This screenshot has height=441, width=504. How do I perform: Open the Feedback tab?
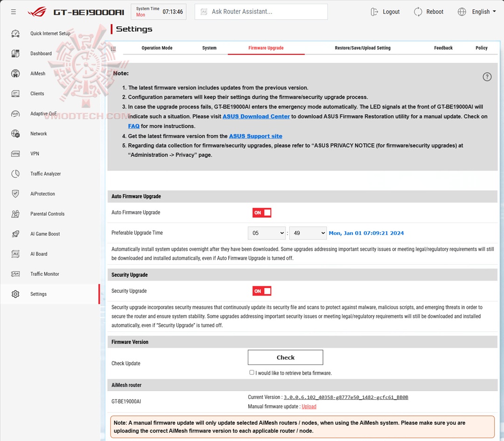pyautogui.click(x=443, y=48)
